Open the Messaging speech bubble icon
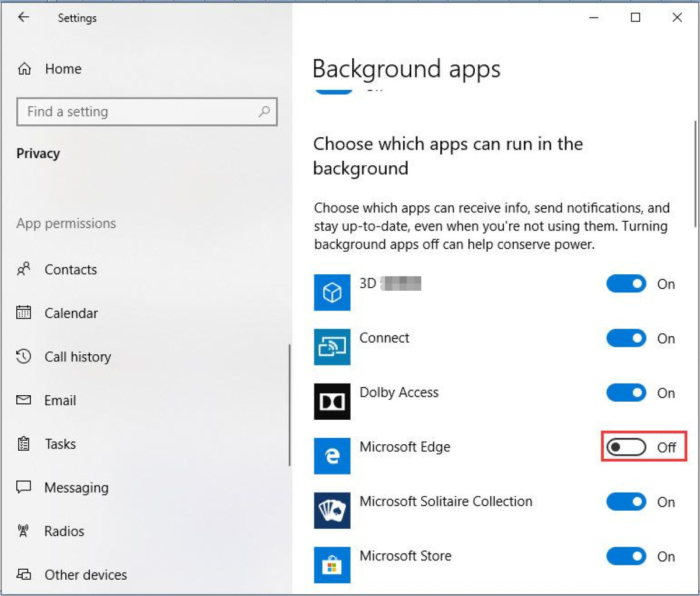The width and height of the screenshot is (700, 596). point(23,487)
